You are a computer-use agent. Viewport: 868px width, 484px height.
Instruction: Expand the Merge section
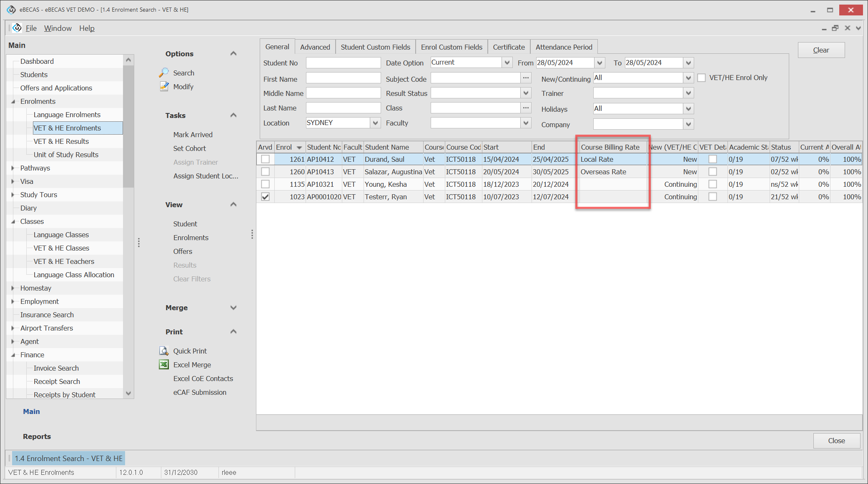233,308
